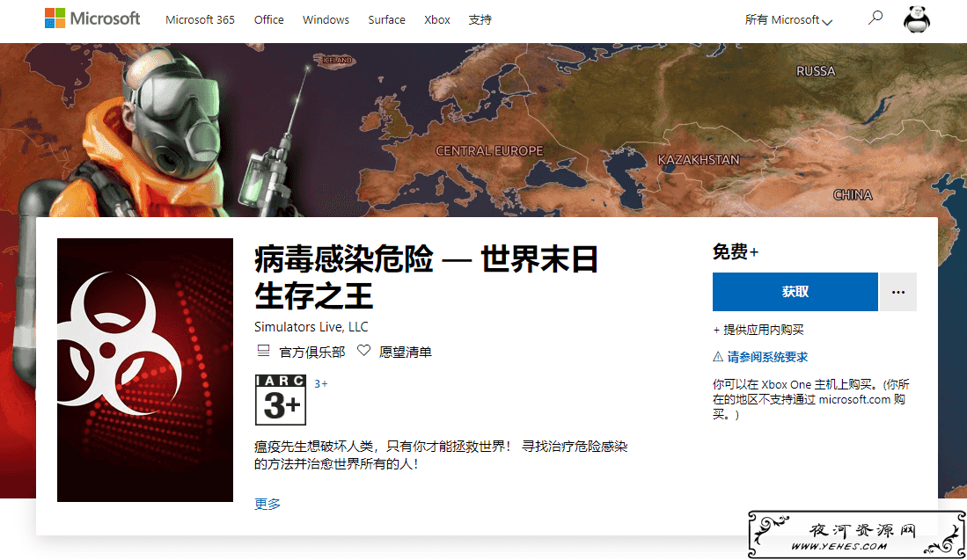Viewport: 967px width, 560px height.
Task: Click the system requirements warning icon
Action: point(718,357)
